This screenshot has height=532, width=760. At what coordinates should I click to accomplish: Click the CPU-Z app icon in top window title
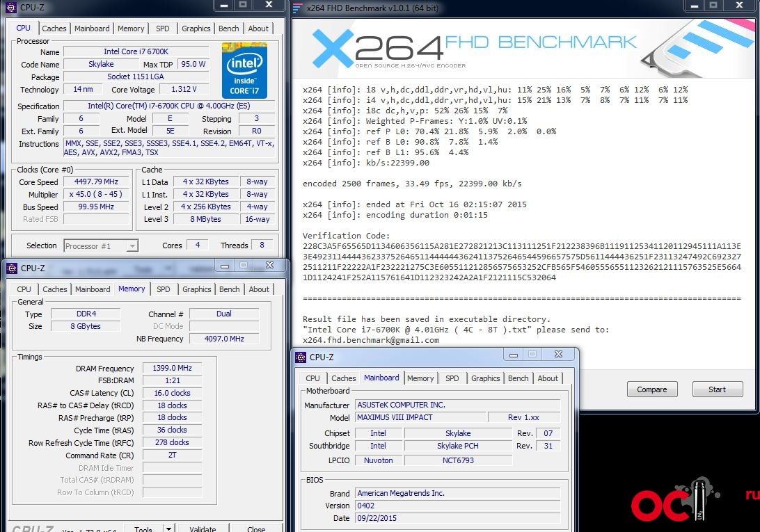(10, 7)
